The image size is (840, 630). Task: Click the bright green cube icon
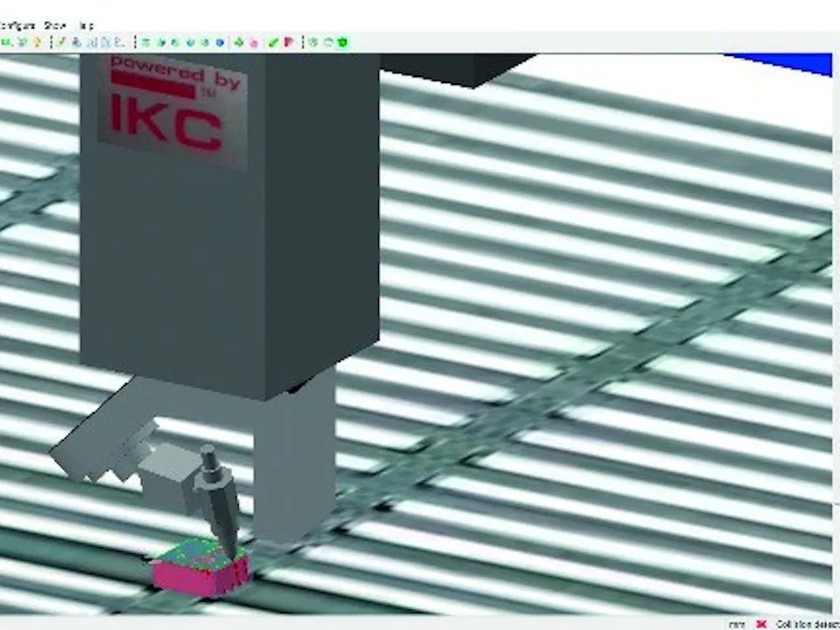pyautogui.click(x=342, y=42)
